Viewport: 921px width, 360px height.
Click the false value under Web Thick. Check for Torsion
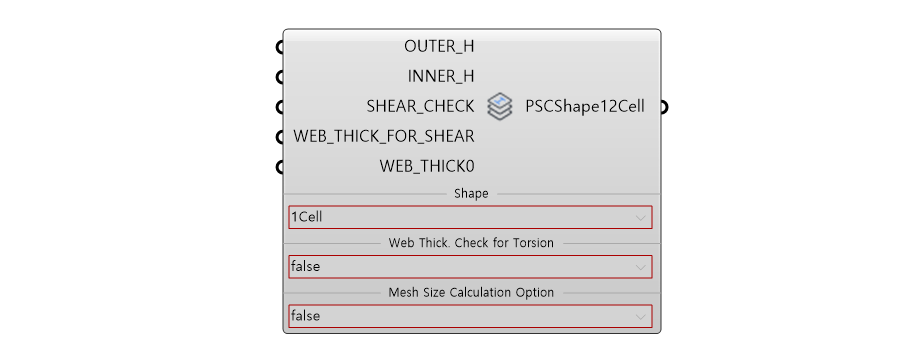coord(305,266)
